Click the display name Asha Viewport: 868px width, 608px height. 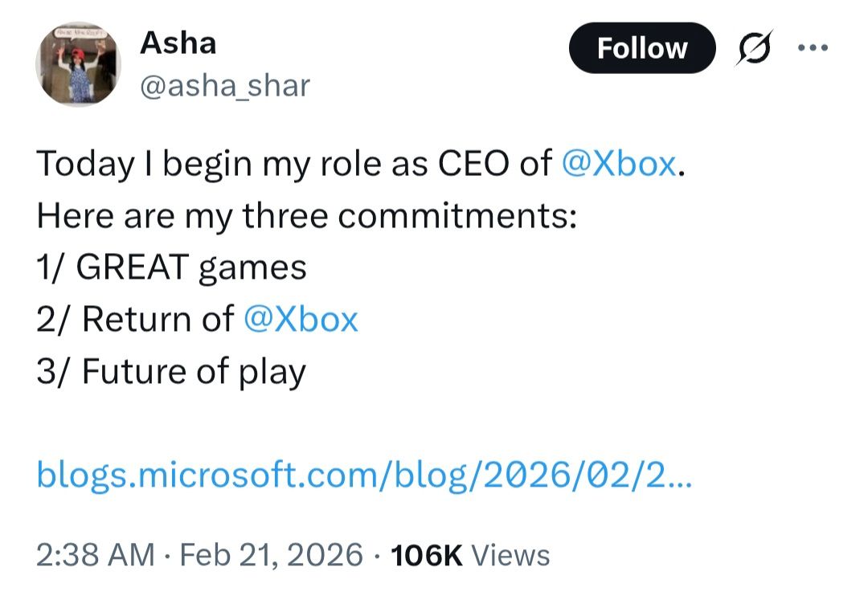click(x=178, y=43)
